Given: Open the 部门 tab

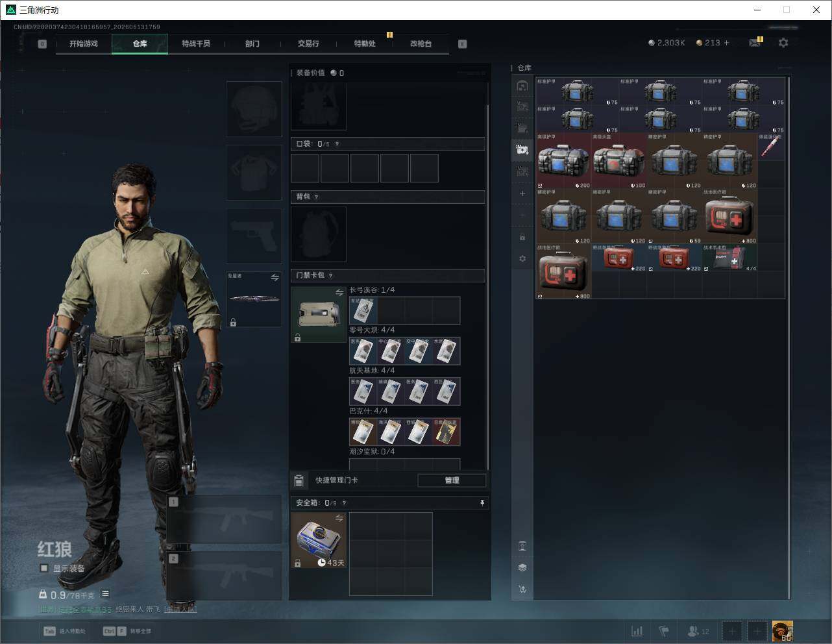Looking at the screenshot, I should [x=252, y=43].
